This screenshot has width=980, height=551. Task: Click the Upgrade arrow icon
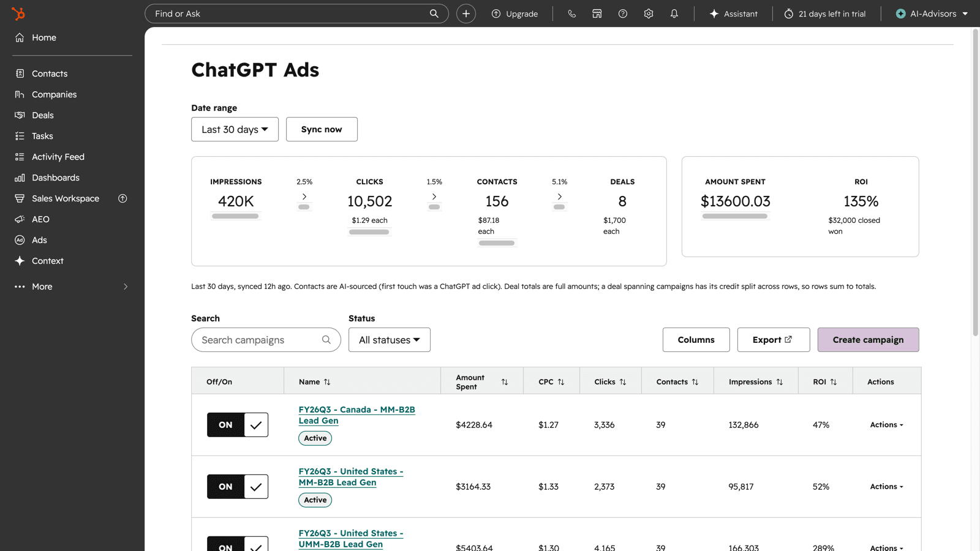click(496, 13)
